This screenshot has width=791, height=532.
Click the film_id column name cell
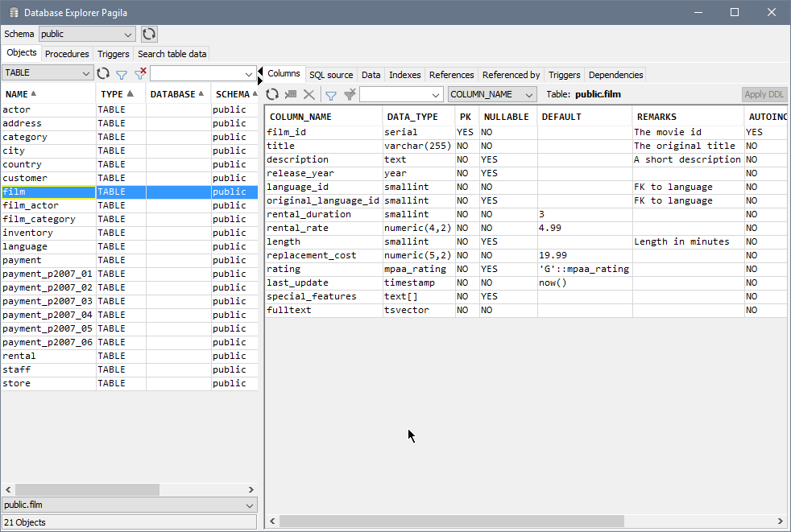click(324, 132)
